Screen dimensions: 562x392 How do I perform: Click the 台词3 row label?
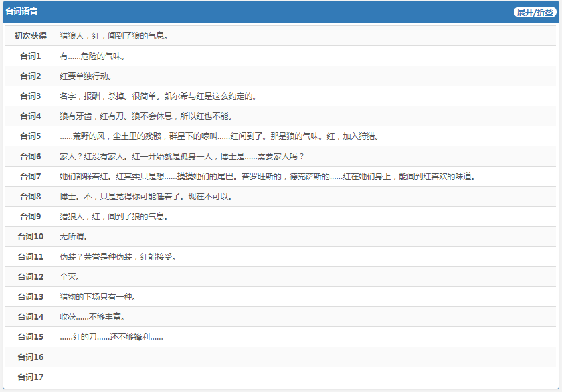pyautogui.click(x=31, y=96)
